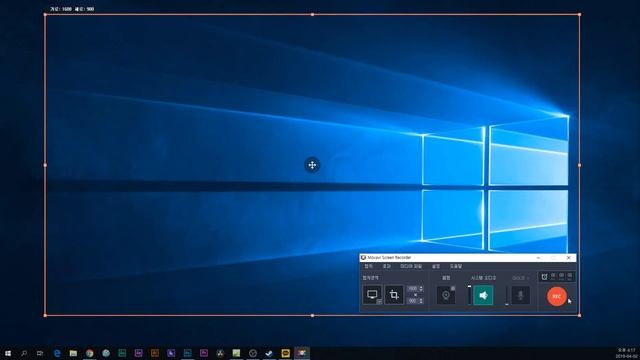Toggle the microphone capture button

coord(520,295)
